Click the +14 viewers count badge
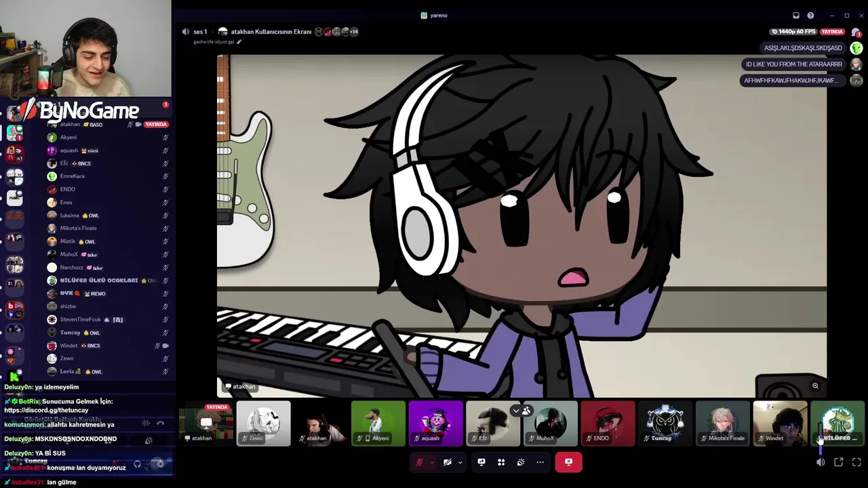The height and width of the screenshot is (488, 868). click(x=353, y=32)
